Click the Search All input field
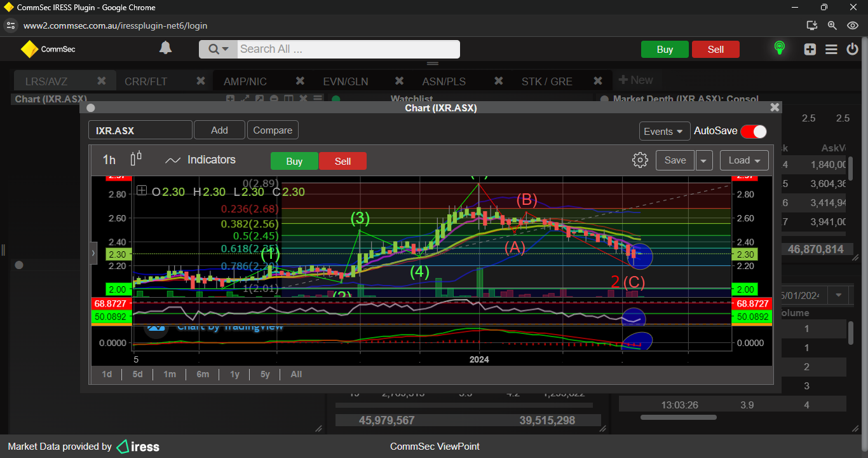Image resolution: width=868 pixels, height=458 pixels. click(x=348, y=49)
